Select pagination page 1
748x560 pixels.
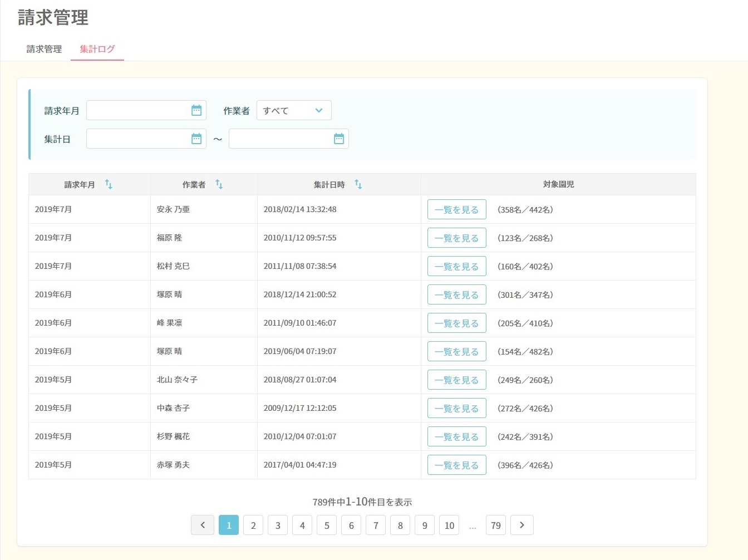(229, 525)
